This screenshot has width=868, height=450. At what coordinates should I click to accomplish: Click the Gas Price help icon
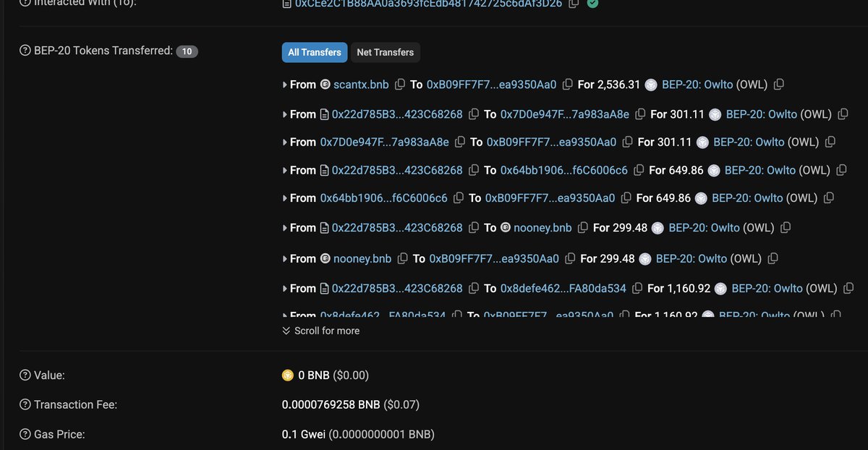click(25, 434)
